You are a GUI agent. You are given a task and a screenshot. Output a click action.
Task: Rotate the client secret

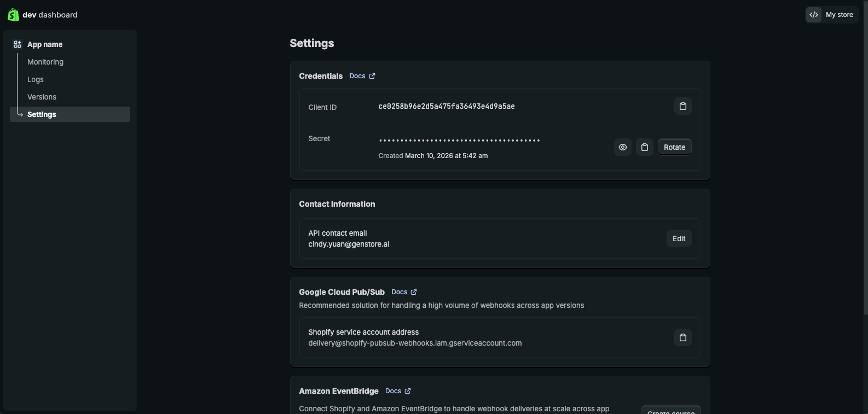click(x=674, y=147)
